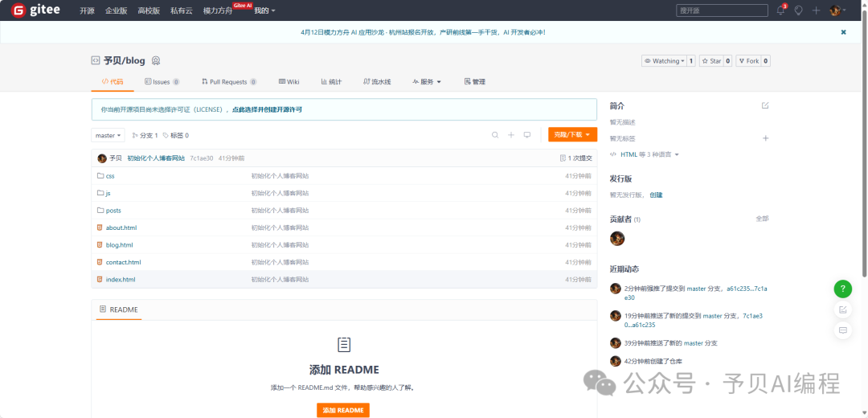Open the Wiki tab
This screenshot has height=418, width=868.
click(x=289, y=82)
